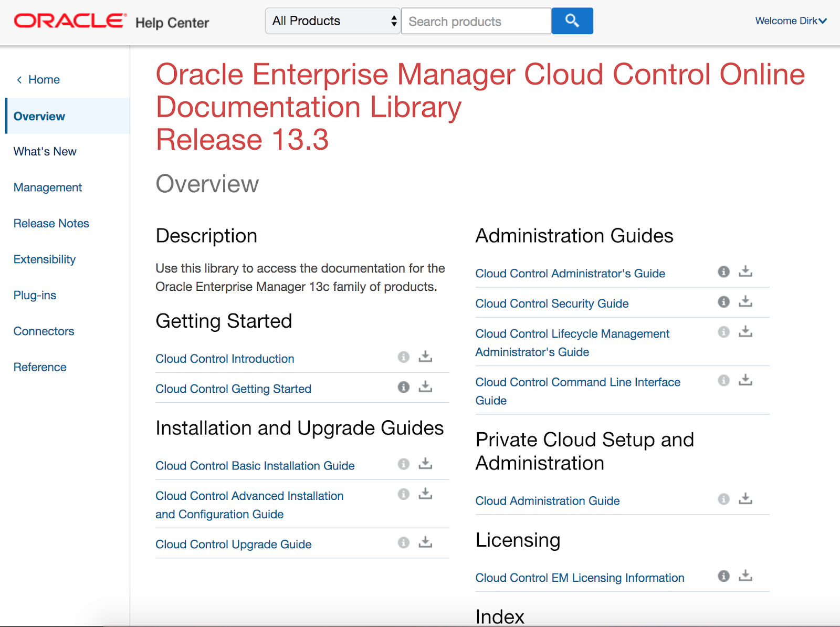The image size is (840, 627).
Task: Open Extensibility sidebar section
Action: click(45, 259)
